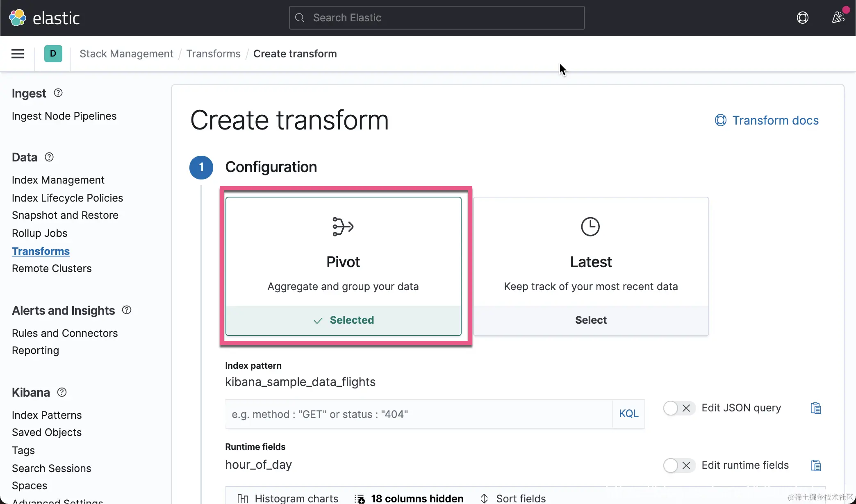Click the Search Elastic input field

tap(437, 18)
